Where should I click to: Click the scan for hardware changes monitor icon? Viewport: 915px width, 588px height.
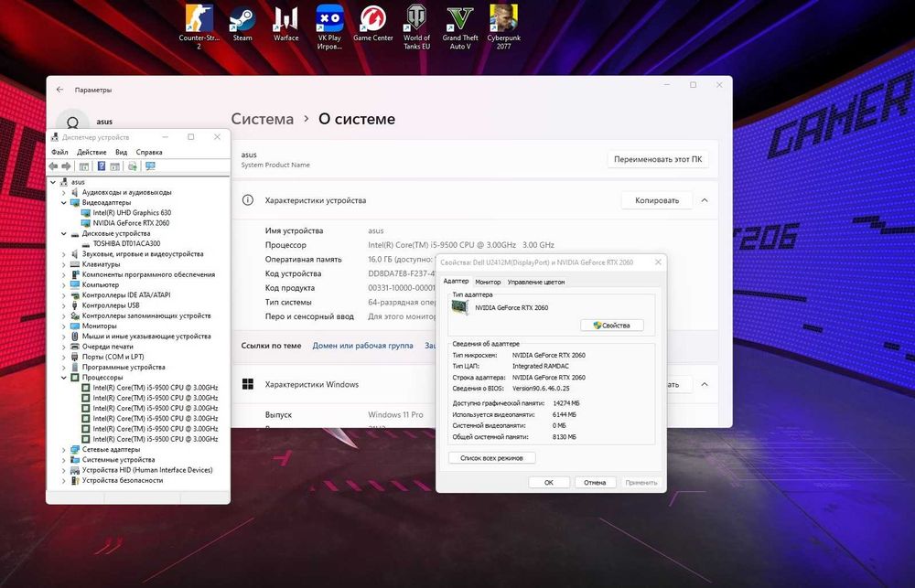(151, 166)
